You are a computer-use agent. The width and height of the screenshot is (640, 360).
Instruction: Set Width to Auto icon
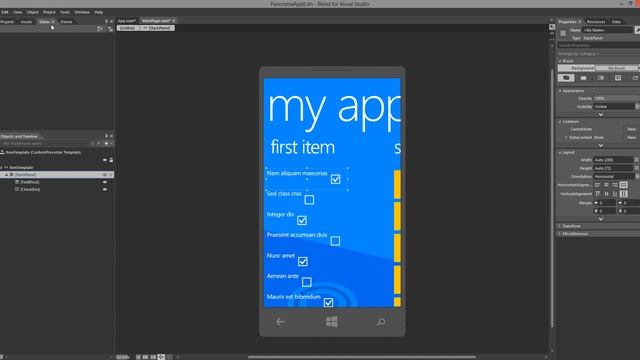636,160
